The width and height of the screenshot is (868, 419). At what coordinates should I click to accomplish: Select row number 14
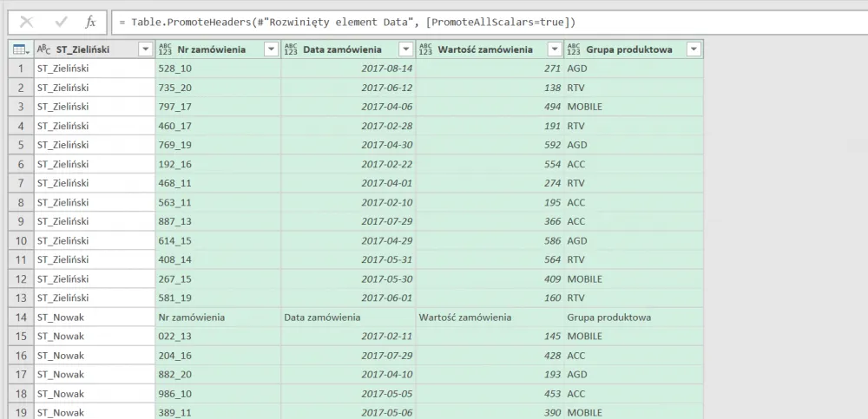(21, 318)
